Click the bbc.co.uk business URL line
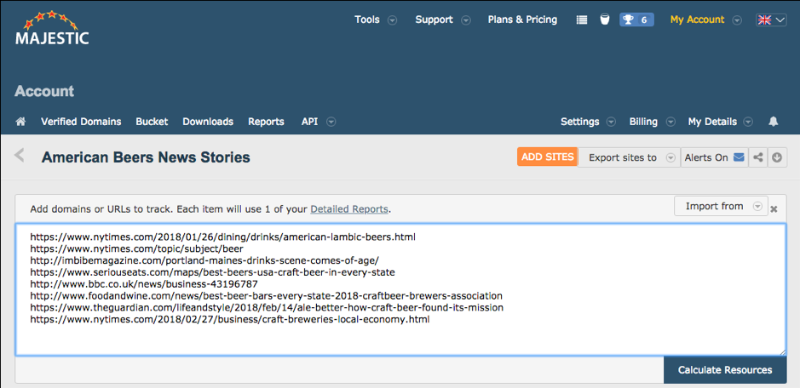 click(x=144, y=284)
